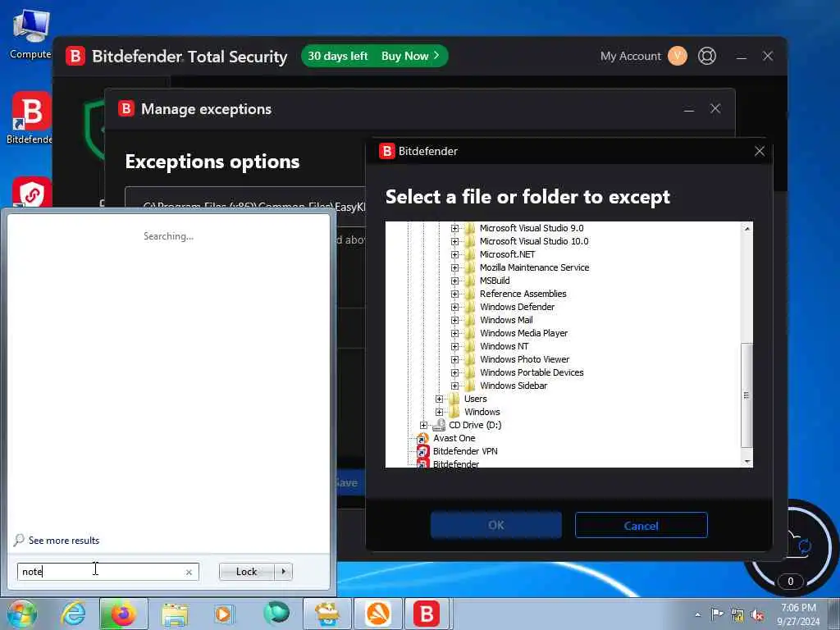Viewport: 840px width, 630px height.
Task: Close the Manage exceptions window
Action: pyautogui.click(x=715, y=109)
